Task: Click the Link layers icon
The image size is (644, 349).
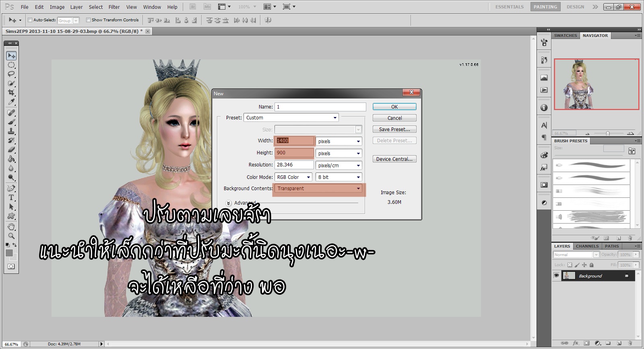Action: (x=565, y=343)
